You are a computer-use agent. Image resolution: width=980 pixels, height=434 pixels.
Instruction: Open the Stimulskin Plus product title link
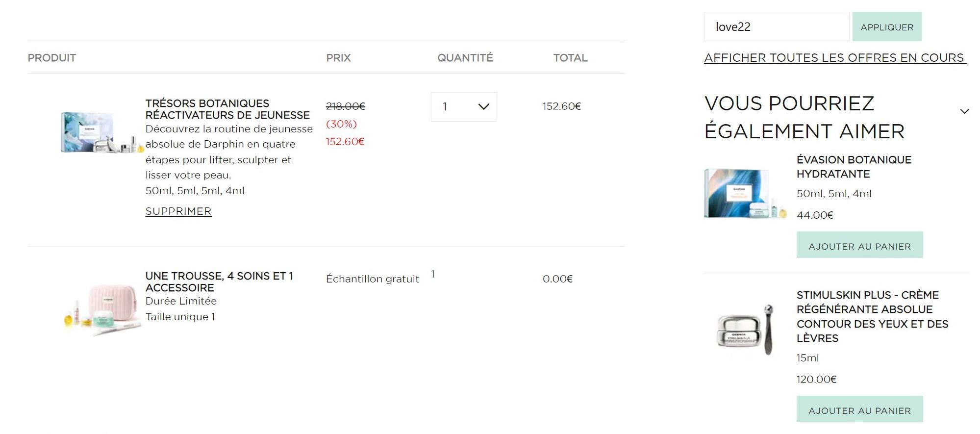(x=872, y=316)
